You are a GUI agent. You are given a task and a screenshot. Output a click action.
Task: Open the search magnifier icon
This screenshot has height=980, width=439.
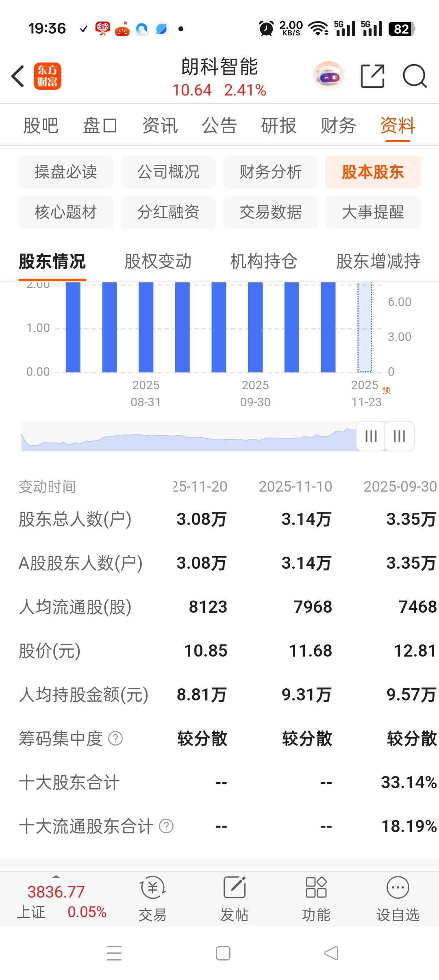pyautogui.click(x=415, y=76)
